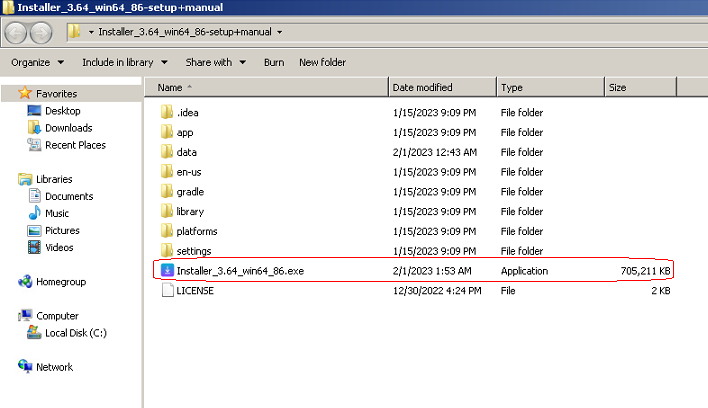This screenshot has width=708, height=408.
Task: Create a New folder via toolbar
Action: 322,62
